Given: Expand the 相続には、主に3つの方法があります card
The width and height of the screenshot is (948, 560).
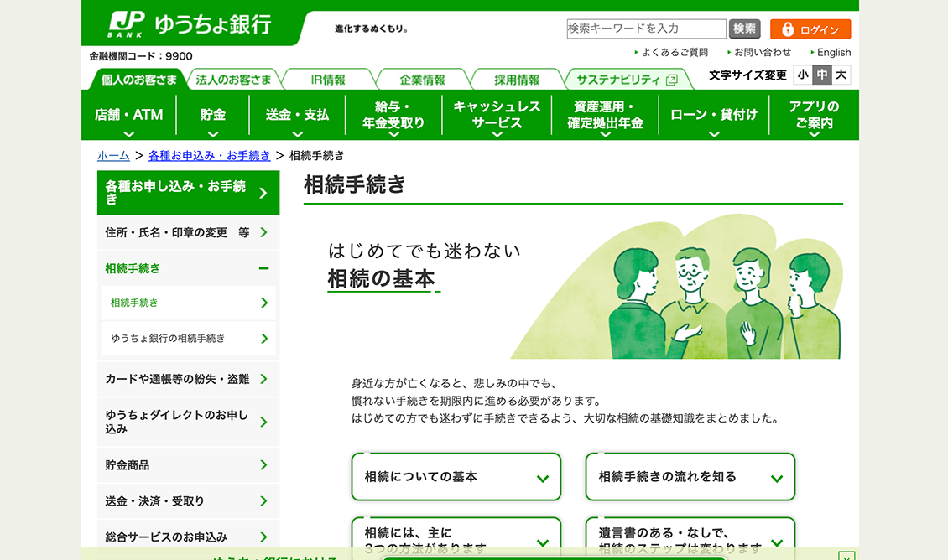Looking at the screenshot, I should click(x=456, y=539).
